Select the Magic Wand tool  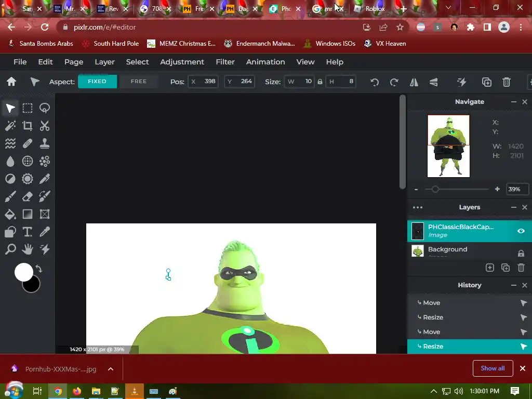click(10, 126)
